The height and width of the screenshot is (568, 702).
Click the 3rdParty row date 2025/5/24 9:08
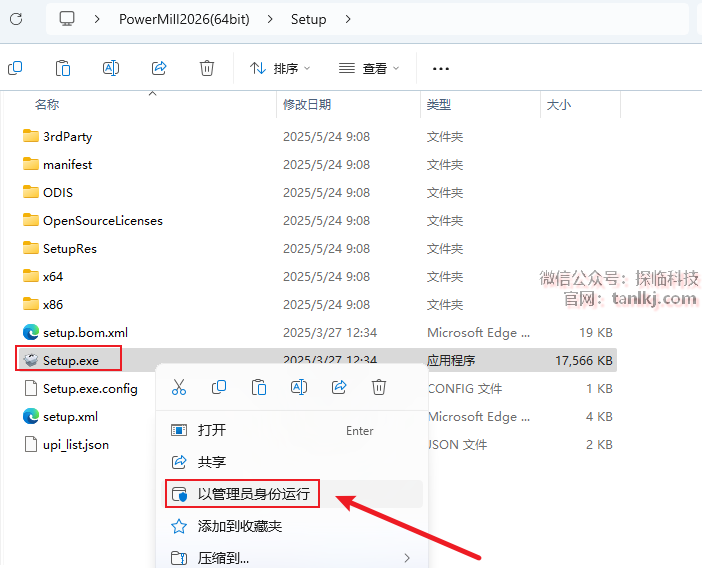(x=326, y=137)
